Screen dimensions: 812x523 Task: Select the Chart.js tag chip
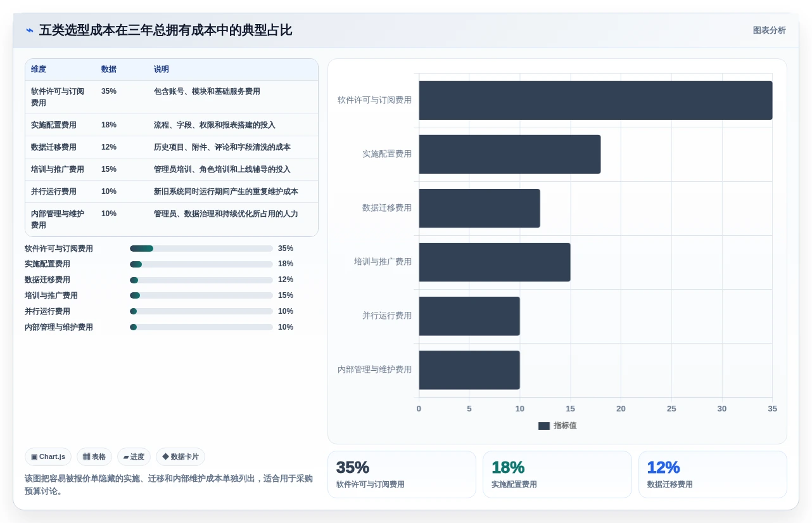48,456
